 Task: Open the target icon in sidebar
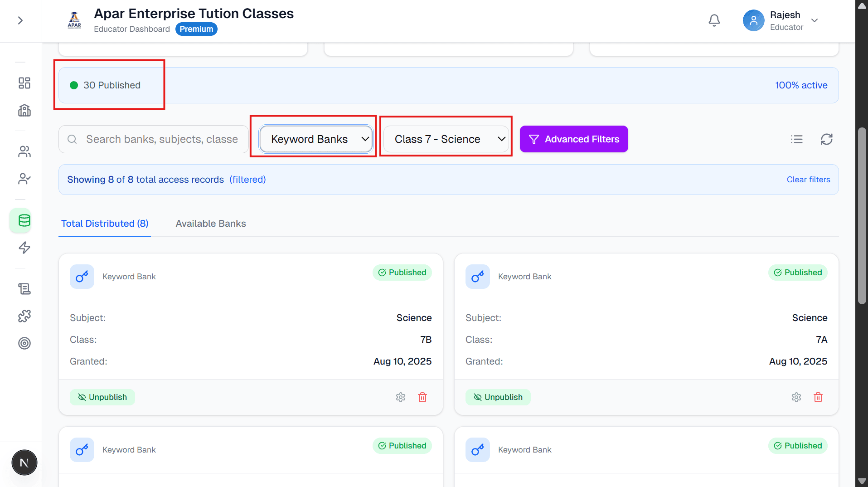(x=24, y=343)
